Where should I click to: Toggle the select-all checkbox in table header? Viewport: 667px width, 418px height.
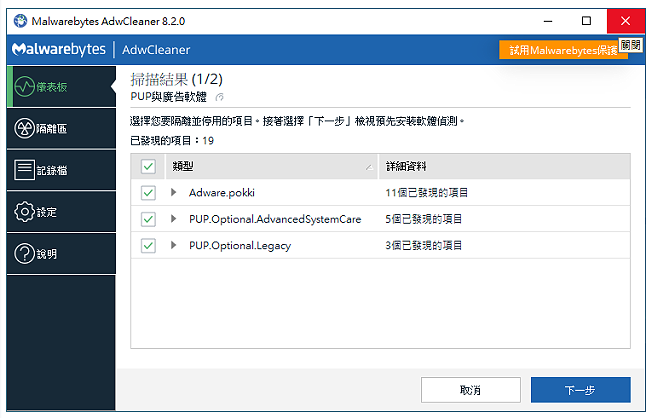[148, 166]
